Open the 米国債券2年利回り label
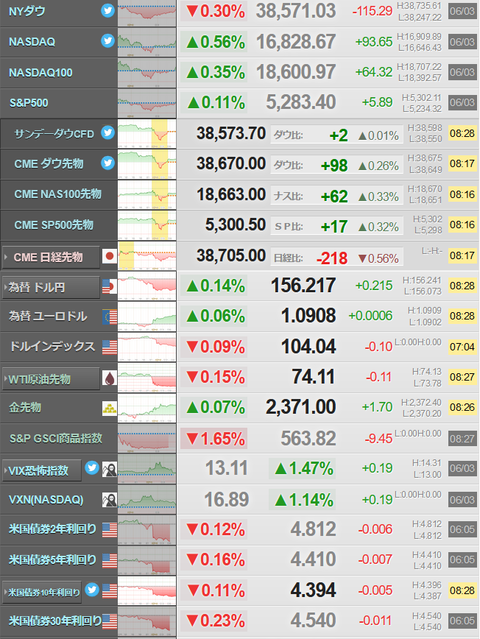Viewport: 480px width, 639px height. (x=53, y=529)
